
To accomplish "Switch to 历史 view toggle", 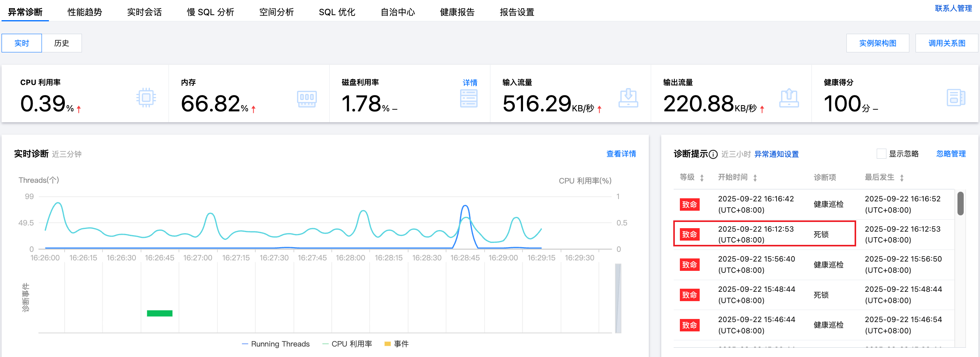I will coord(62,43).
